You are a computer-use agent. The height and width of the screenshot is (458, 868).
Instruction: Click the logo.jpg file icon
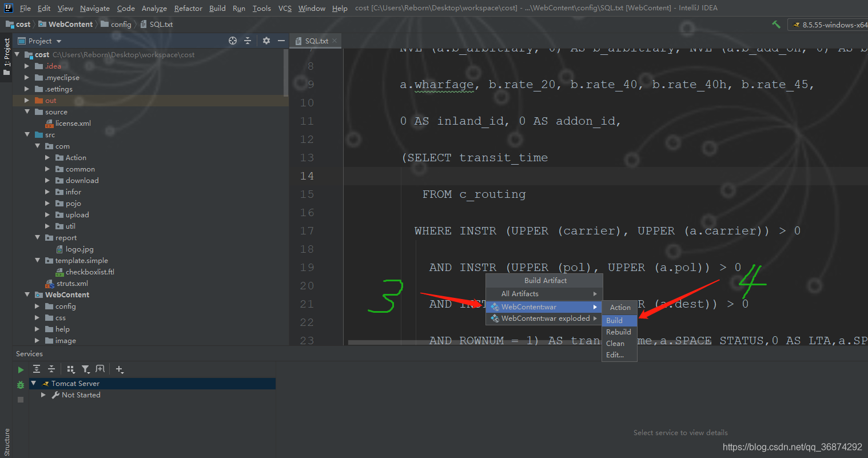pos(59,249)
